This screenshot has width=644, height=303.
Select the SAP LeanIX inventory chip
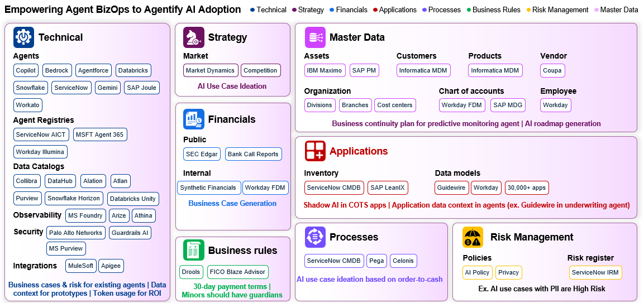coord(388,187)
